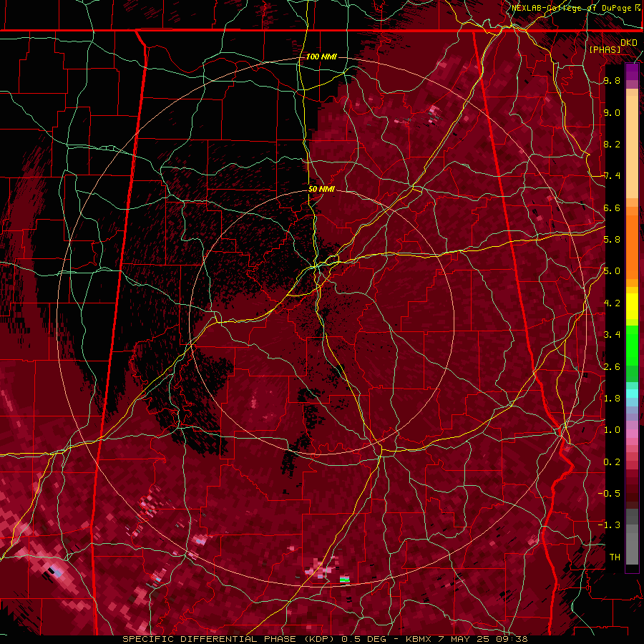Click the "50 NMI" range ring label
This screenshot has width=644, height=644.
coord(321,190)
